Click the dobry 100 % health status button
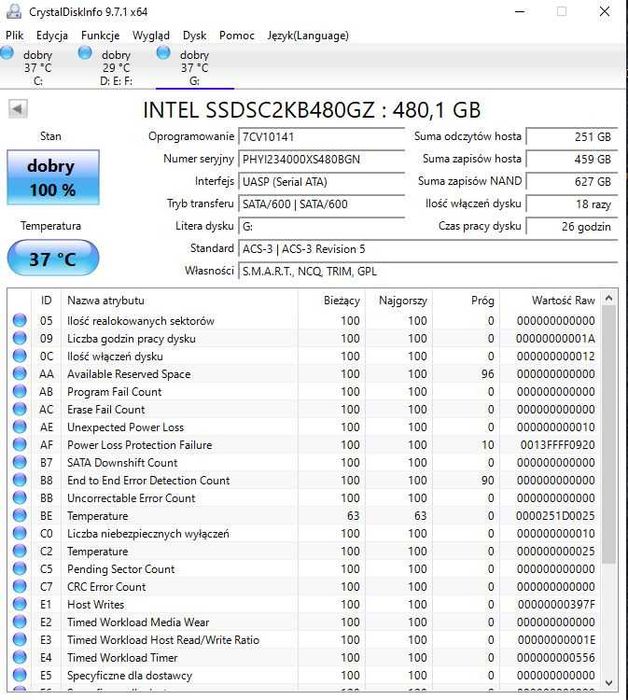 tap(53, 178)
